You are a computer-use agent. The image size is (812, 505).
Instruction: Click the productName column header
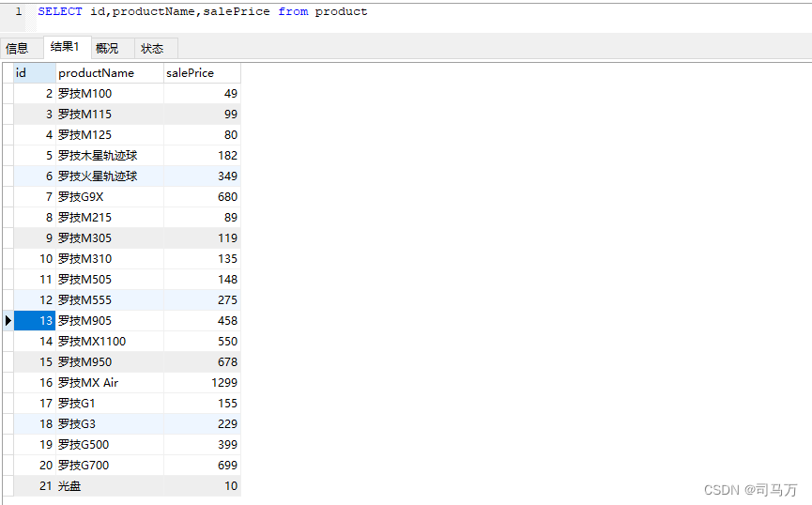pyautogui.click(x=110, y=73)
